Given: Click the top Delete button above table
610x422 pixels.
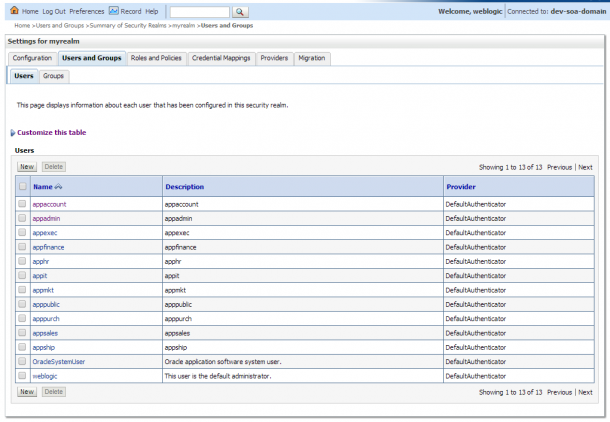Looking at the screenshot, I should pos(54,167).
